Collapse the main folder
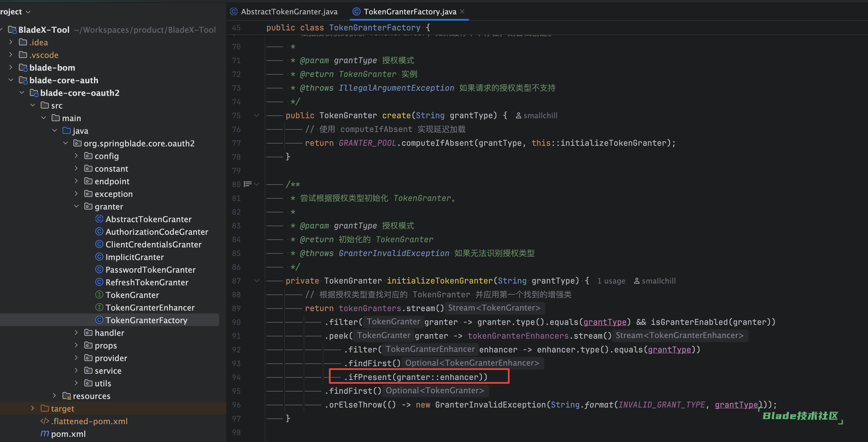Viewport: 868px width, 442px height. click(x=44, y=118)
